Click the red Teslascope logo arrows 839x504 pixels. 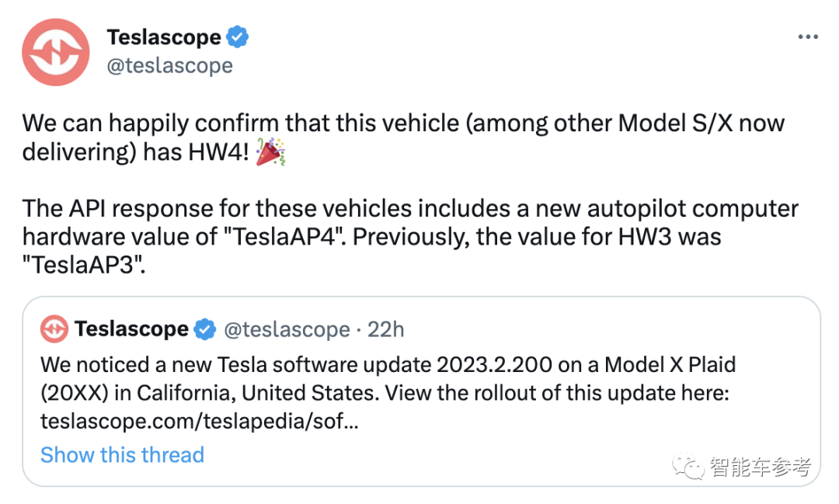[x=55, y=51]
